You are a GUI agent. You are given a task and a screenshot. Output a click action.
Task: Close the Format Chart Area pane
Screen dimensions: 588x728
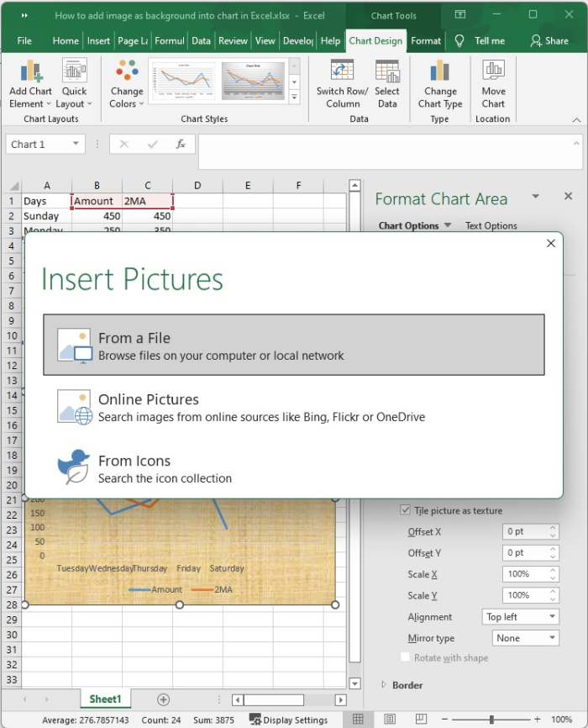(568, 197)
